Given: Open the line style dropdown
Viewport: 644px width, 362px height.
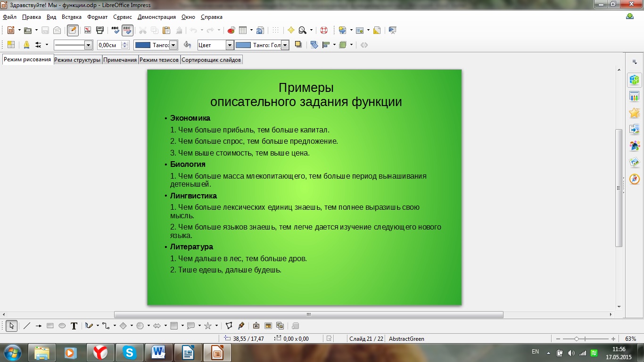Looking at the screenshot, I should (x=88, y=45).
